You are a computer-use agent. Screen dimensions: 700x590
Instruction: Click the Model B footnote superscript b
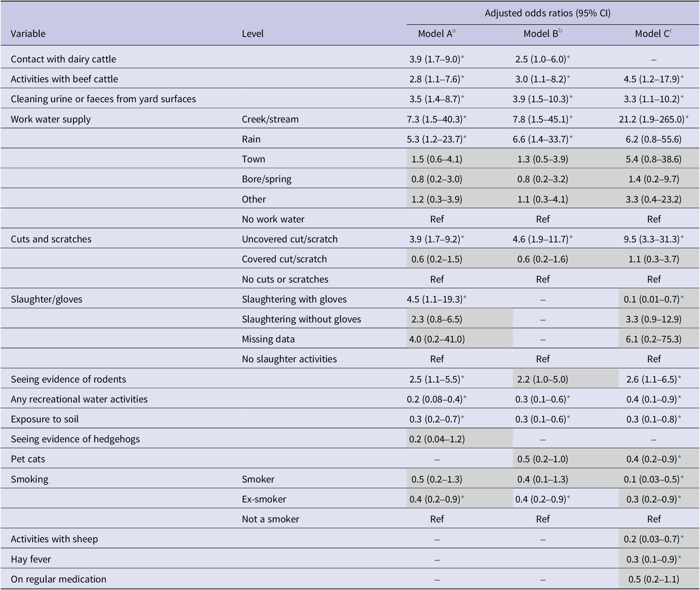tap(560, 30)
